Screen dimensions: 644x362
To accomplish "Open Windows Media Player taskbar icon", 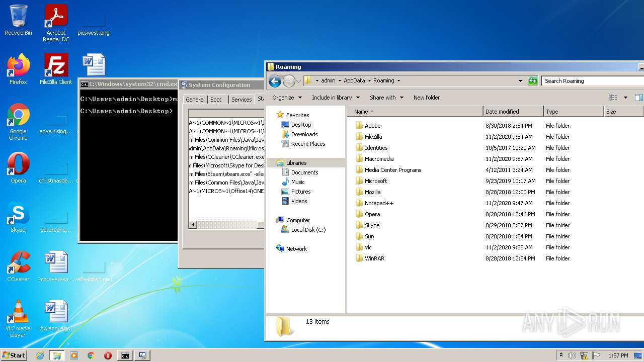I will pos(74,355).
